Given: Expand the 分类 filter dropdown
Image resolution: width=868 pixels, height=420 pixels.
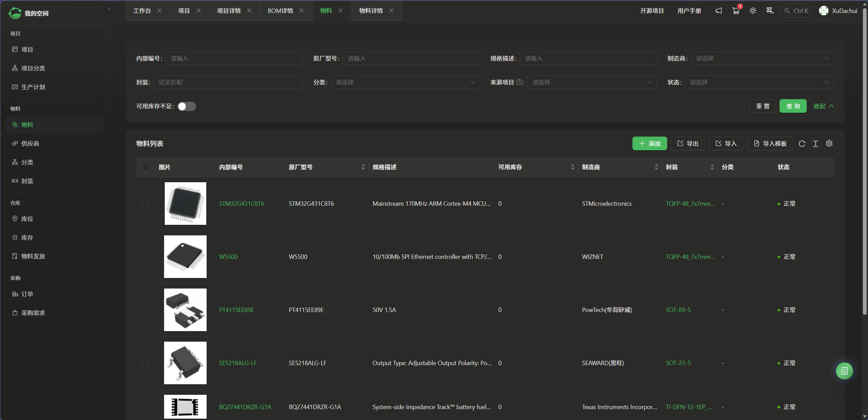Looking at the screenshot, I should (x=405, y=82).
